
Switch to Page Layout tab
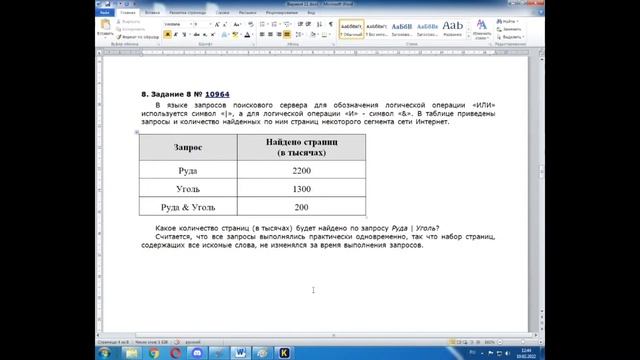click(x=187, y=13)
